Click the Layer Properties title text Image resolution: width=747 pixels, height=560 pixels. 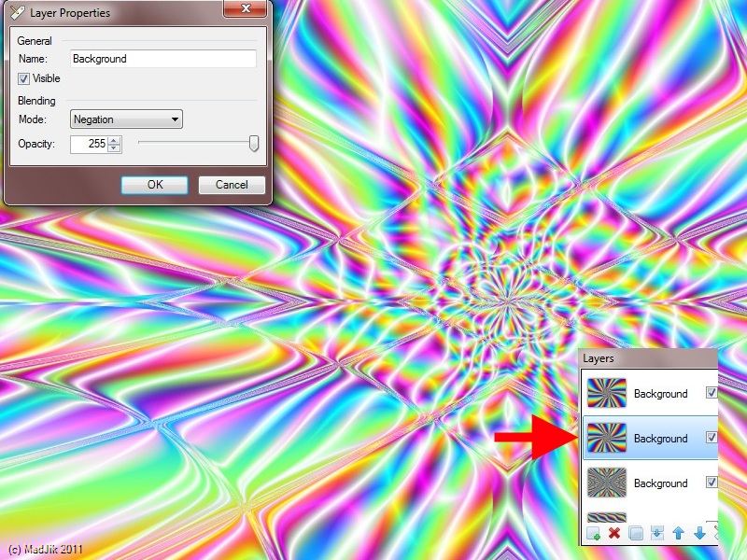pos(69,13)
